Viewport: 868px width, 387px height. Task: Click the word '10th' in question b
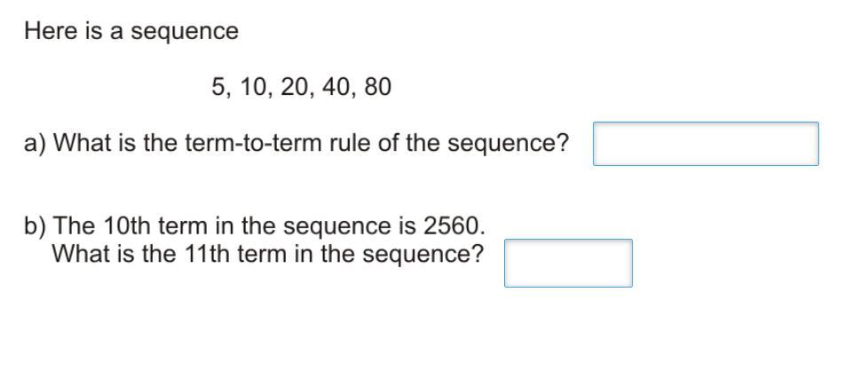[127, 225]
